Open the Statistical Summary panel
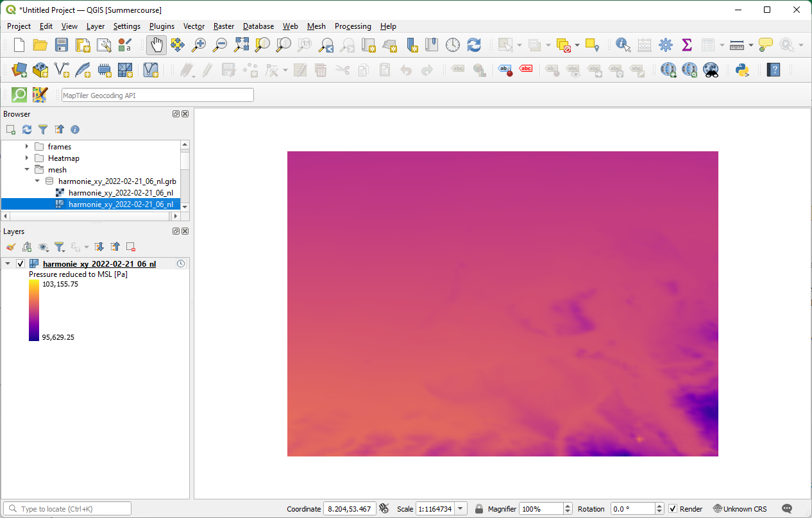The image size is (812, 518). [687, 45]
